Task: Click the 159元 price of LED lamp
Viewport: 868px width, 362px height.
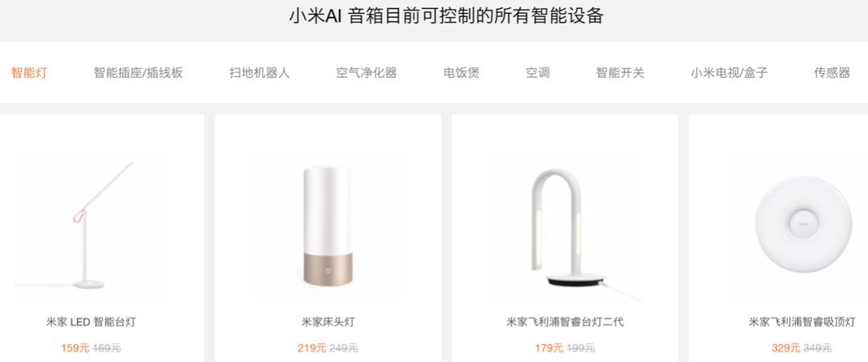Action: coord(76,348)
